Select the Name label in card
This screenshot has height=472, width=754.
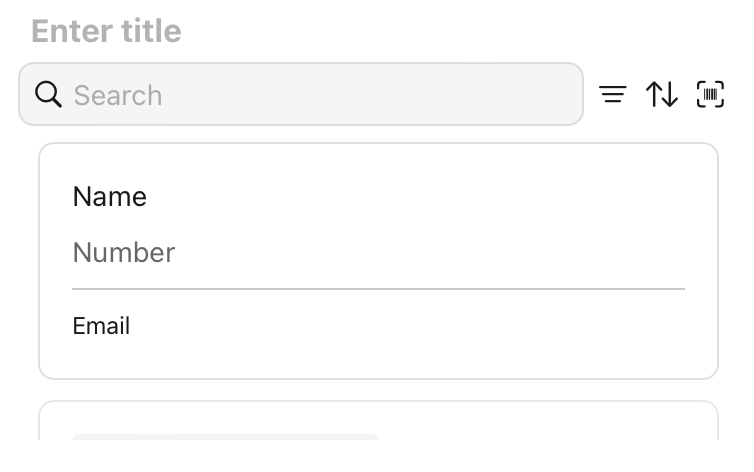pos(110,197)
